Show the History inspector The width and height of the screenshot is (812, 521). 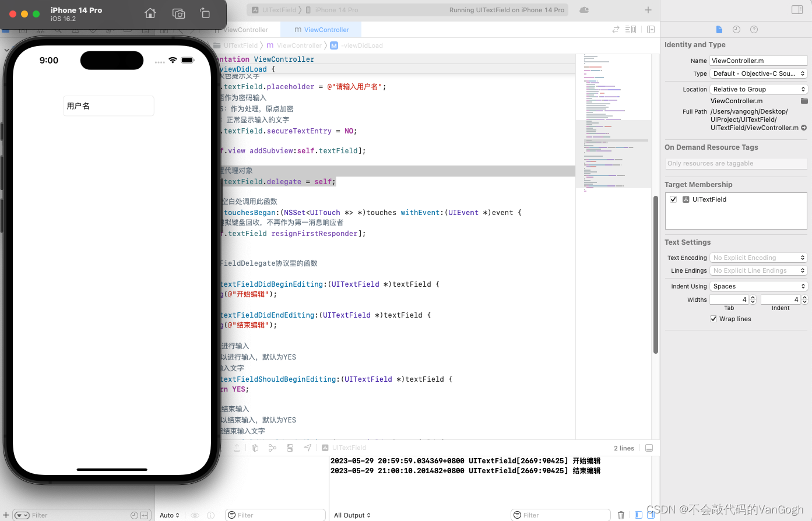click(736, 29)
